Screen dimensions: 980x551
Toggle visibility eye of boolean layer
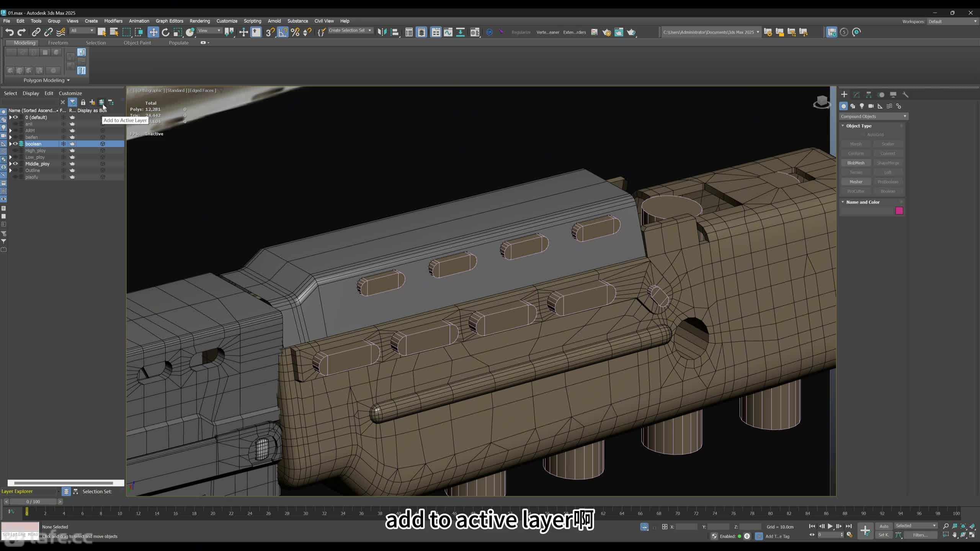(x=16, y=144)
